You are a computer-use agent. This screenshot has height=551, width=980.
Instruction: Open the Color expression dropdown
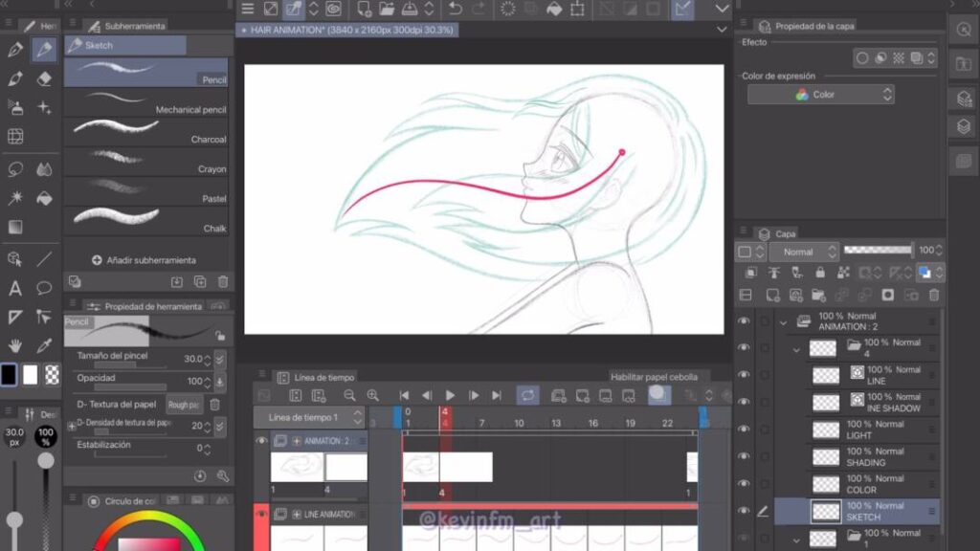pyautogui.click(x=820, y=95)
